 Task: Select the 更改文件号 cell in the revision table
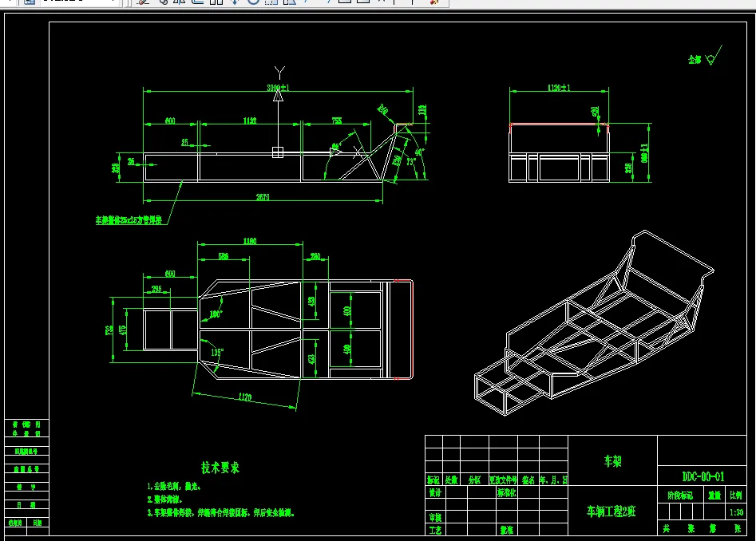click(504, 480)
